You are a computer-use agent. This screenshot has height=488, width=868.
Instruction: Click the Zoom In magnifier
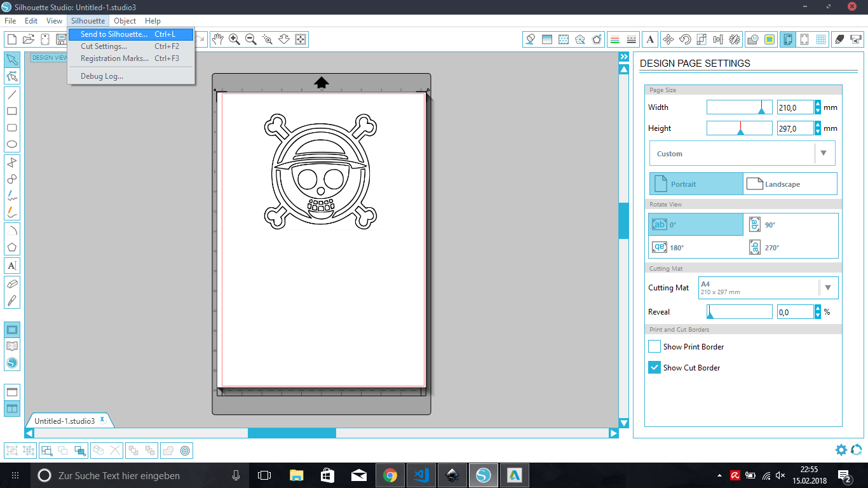tap(234, 39)
